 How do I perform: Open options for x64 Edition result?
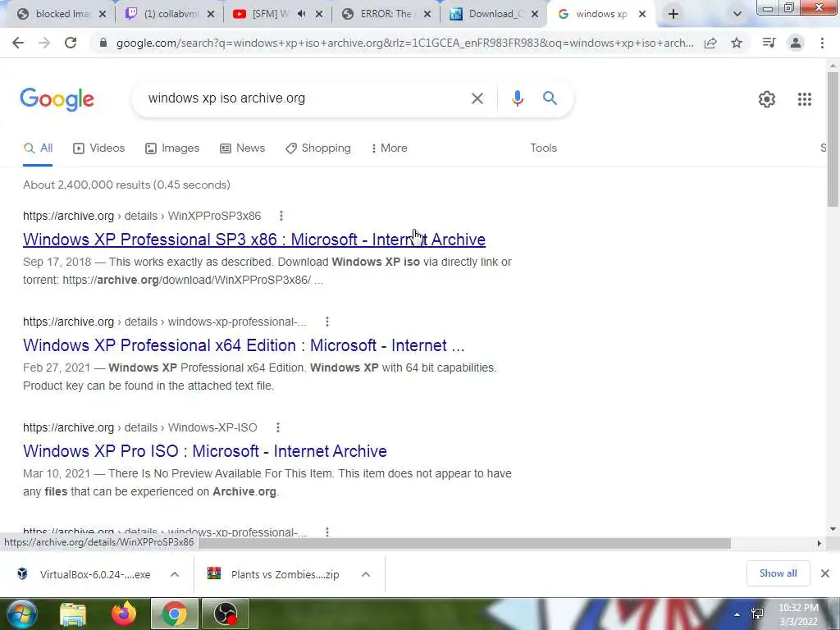tap(327, 322)
